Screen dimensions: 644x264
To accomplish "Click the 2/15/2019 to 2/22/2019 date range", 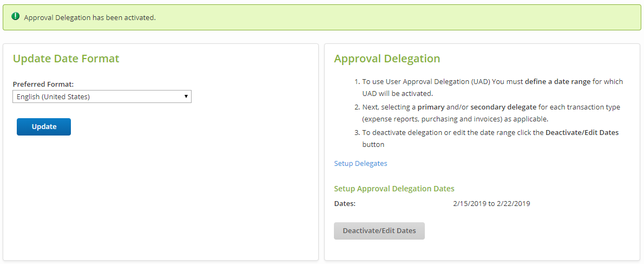I will (491, 204).
